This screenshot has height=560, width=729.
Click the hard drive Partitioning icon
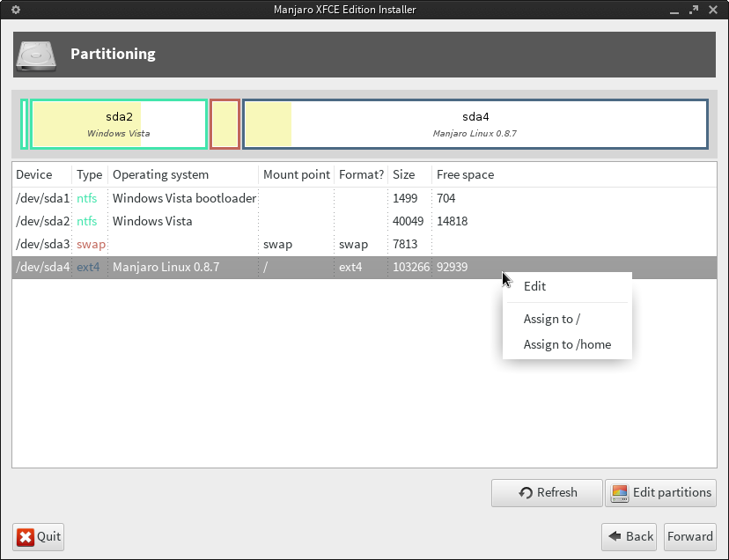(x=36, y=55)
